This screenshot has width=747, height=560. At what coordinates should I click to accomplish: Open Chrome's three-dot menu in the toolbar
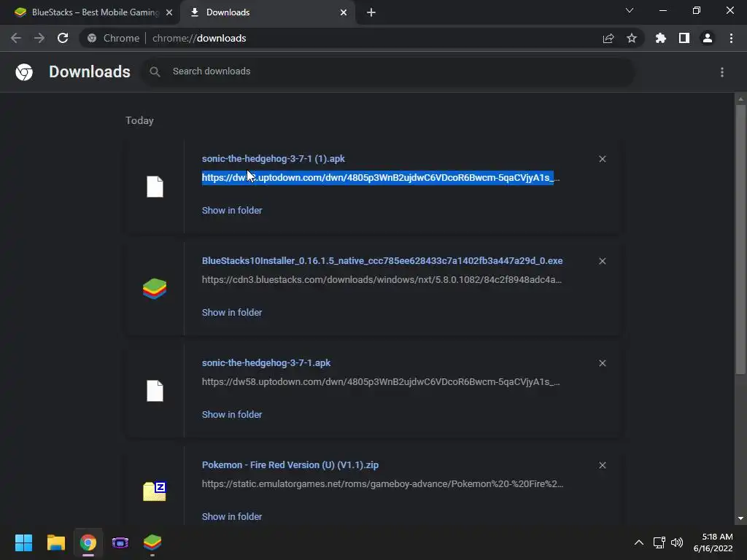click(731, 38)
